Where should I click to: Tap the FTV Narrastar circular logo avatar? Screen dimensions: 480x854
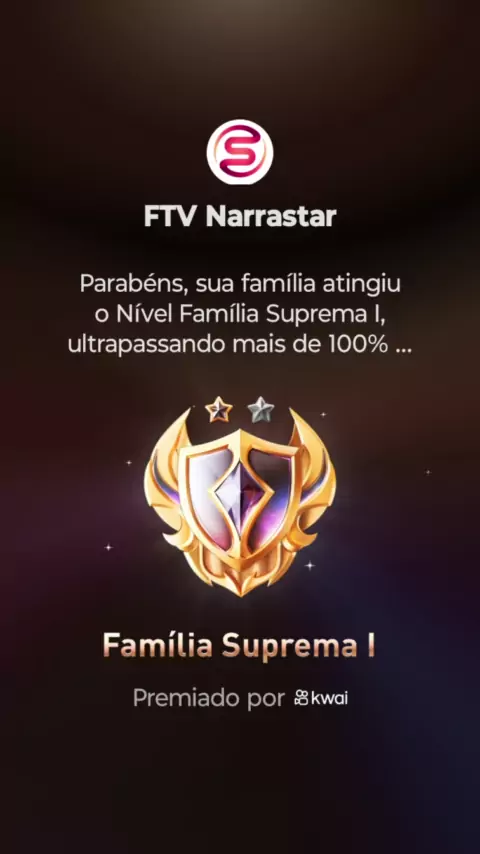(x=240, y=152)
